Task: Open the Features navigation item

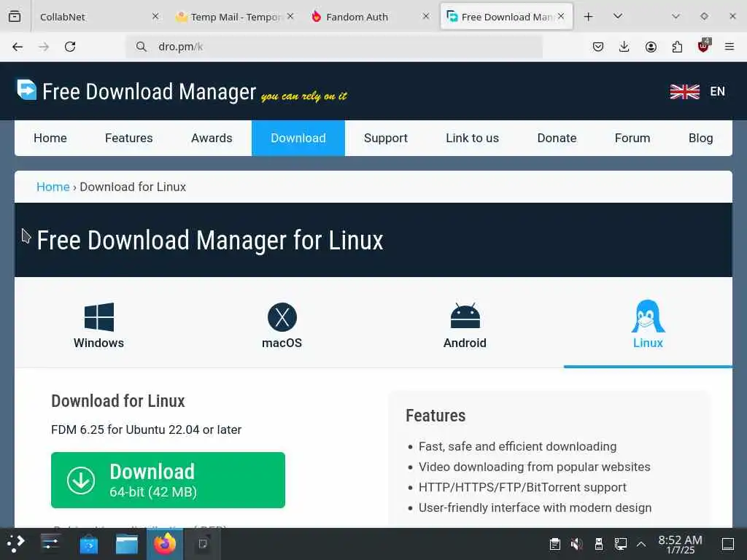Action: pyautogui.click(x=129, y=138)
